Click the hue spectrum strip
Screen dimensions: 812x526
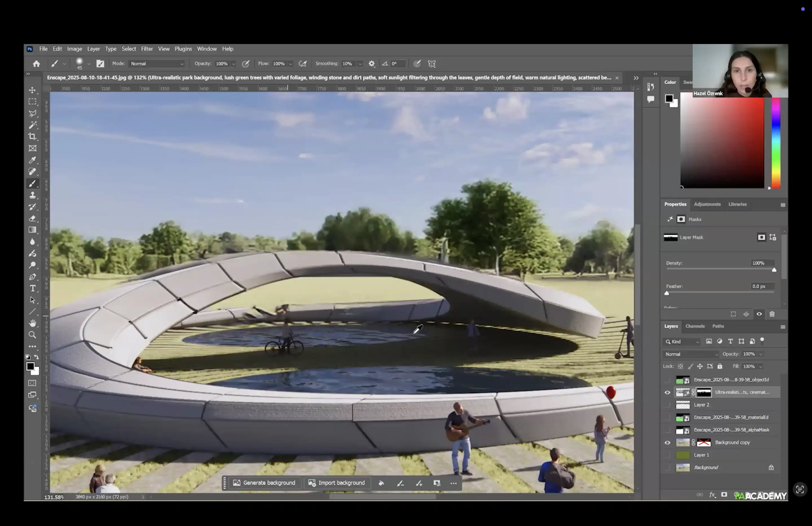point(776,143)
